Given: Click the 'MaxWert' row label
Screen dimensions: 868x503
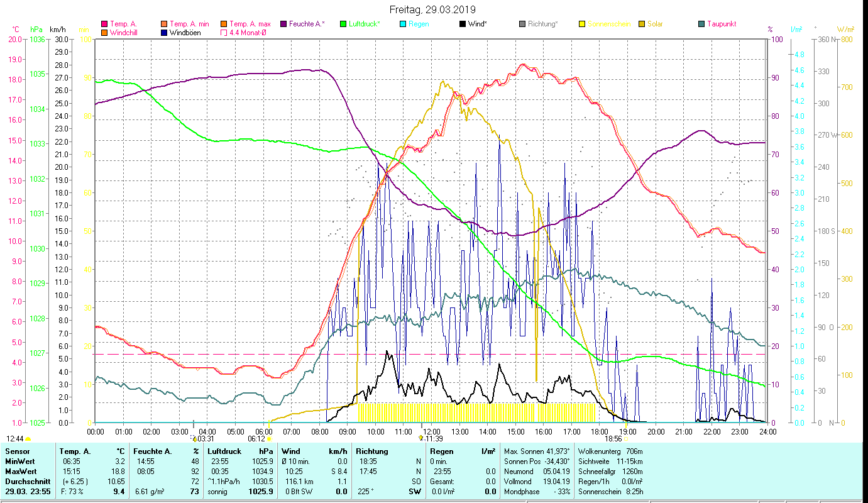Looking at the screenshot, I should pos(20,472).
